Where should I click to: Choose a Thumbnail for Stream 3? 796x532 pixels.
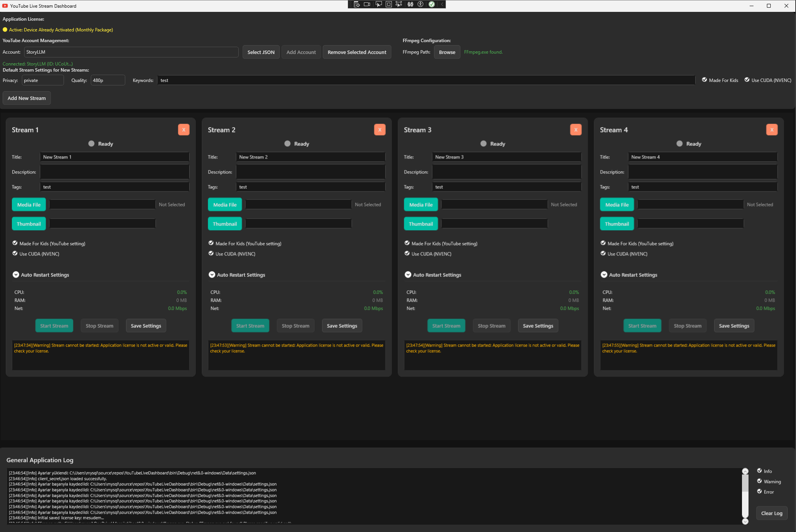[421, 224]
